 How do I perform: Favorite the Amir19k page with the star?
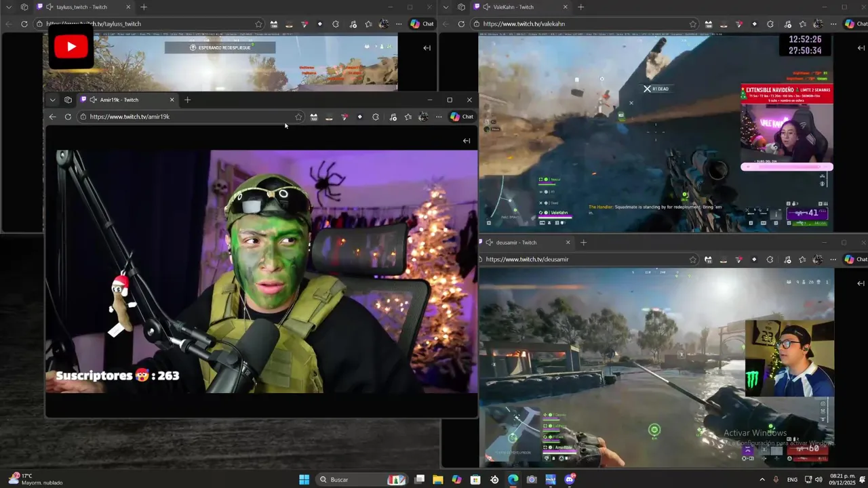pos(298,117)
